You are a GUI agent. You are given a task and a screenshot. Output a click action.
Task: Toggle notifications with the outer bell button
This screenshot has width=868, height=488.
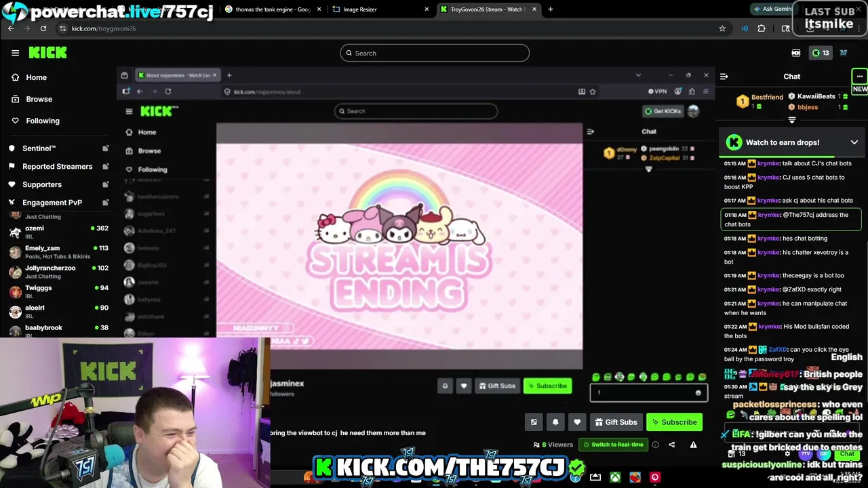pos(555,422)
